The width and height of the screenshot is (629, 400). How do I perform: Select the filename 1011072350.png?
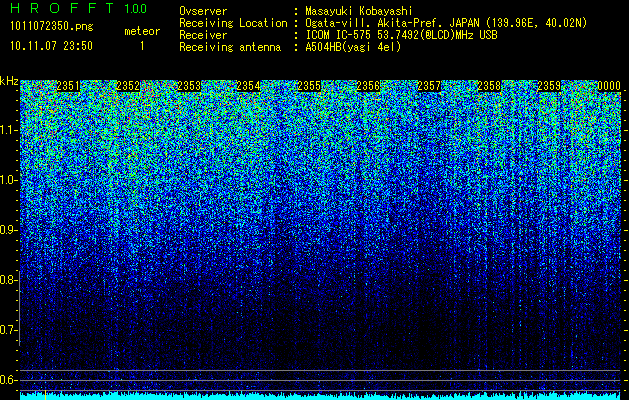(52, 27)
